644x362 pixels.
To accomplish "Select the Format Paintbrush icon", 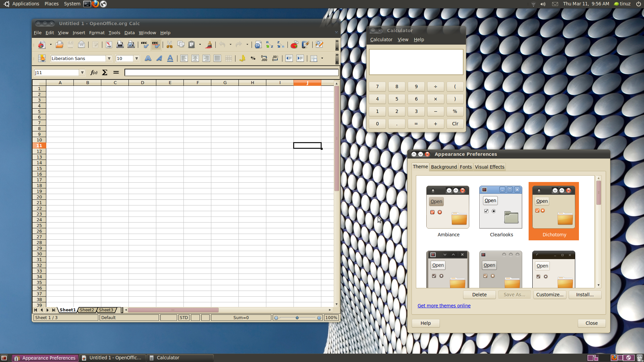I will [x=209, y=45].
